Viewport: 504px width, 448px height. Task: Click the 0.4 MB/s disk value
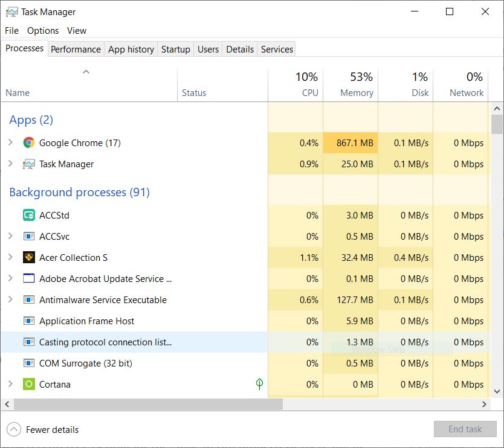[411, 258]
